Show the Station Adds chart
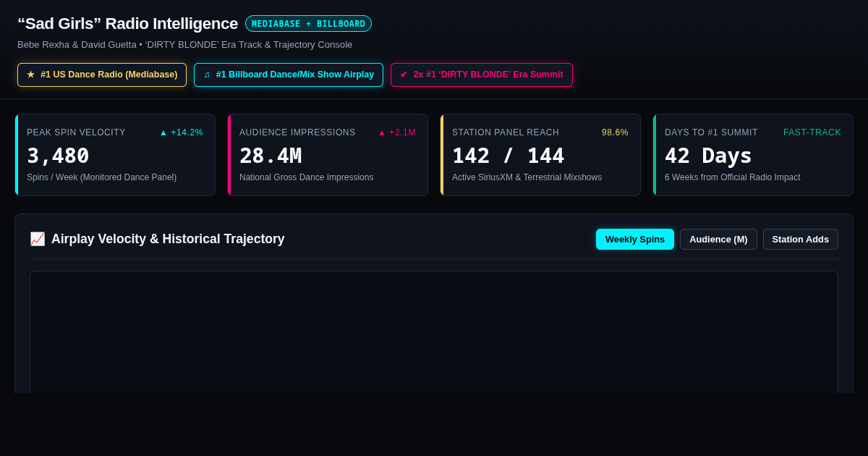Viewport: 868px width, 456px height. [801, 240]
